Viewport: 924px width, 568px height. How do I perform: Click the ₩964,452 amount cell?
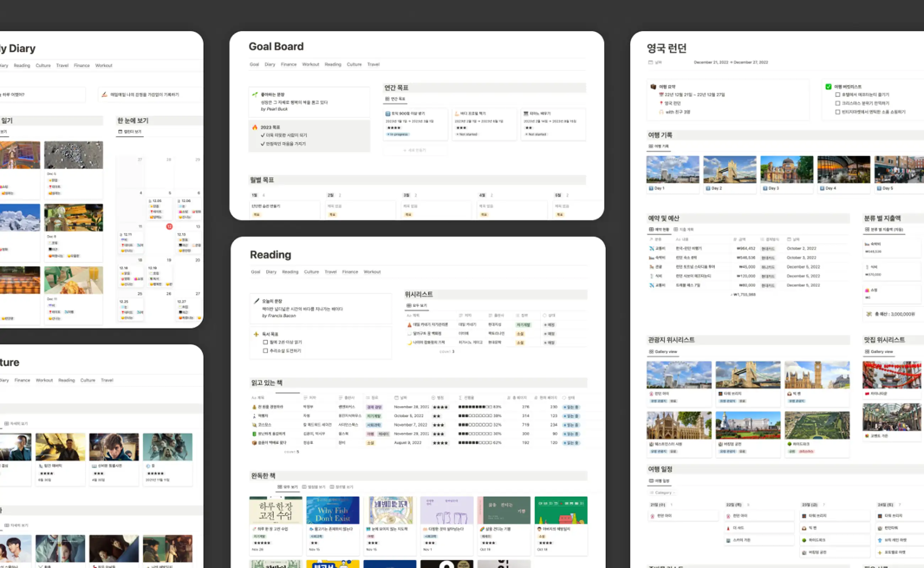[x=746, y=248]
